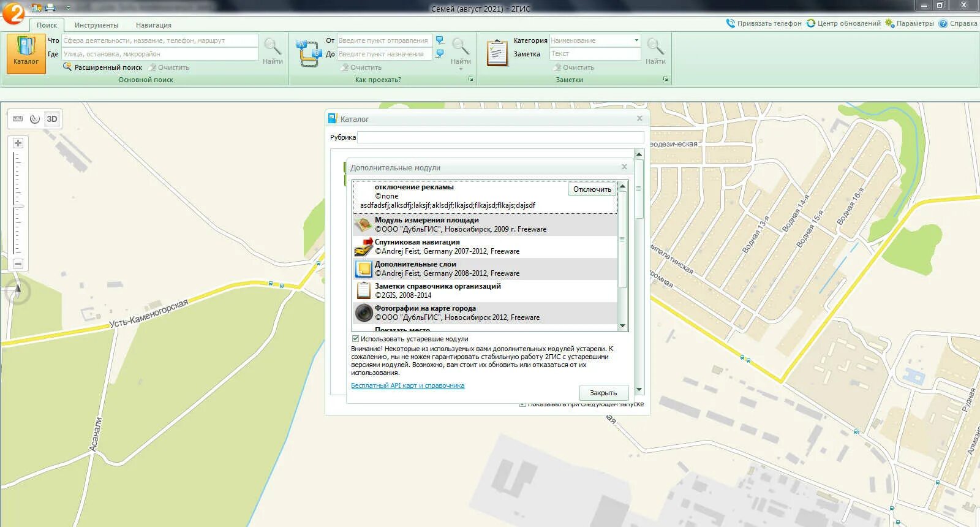The height and width of the screenshot is (527, 980).
Task: Open the quick access toolbar dropdown arrow
Action: (x=67, y=7)
